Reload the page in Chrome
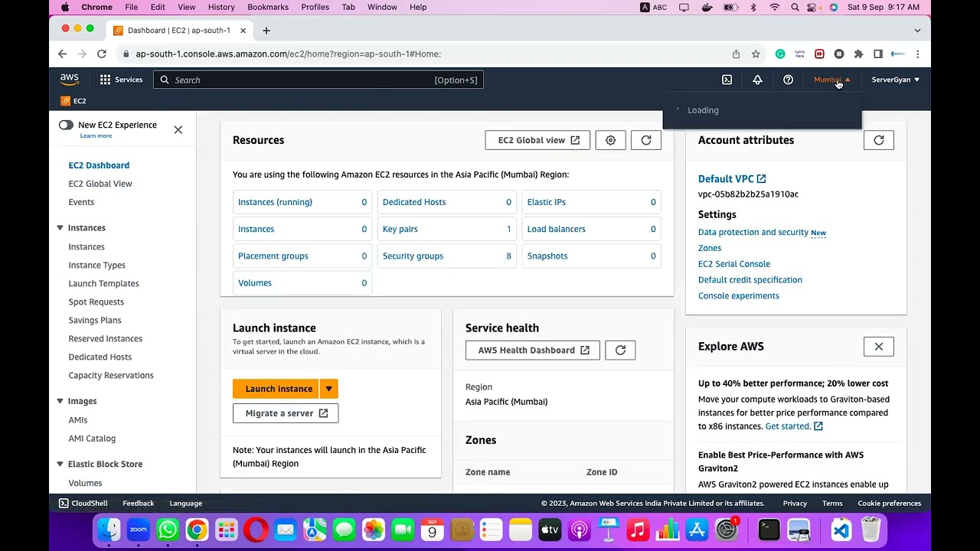This screenshot has height=551, width=980. click(102, 54)
